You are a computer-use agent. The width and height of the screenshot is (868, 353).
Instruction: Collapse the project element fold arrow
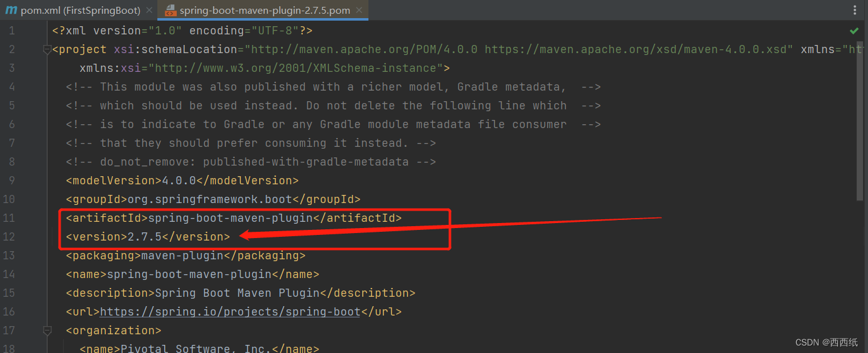pyautogui.click(x=47, y=50)
